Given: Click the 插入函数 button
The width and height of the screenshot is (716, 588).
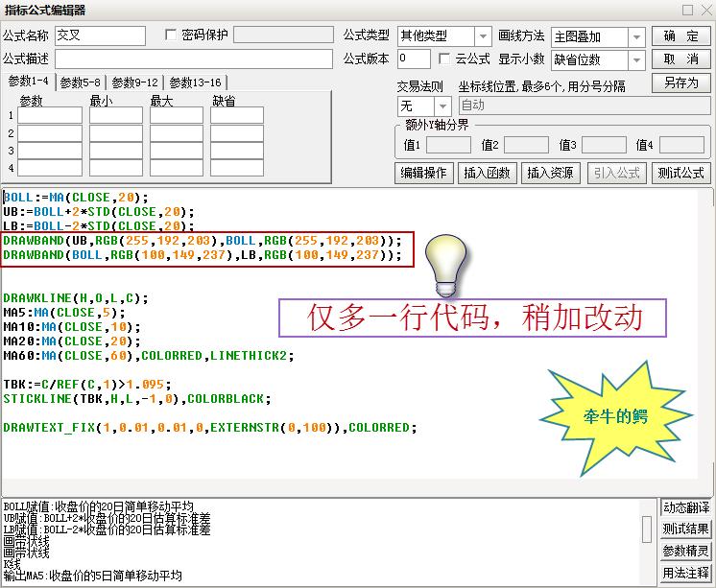Looking at the screenshot, I should coord(487,173).
